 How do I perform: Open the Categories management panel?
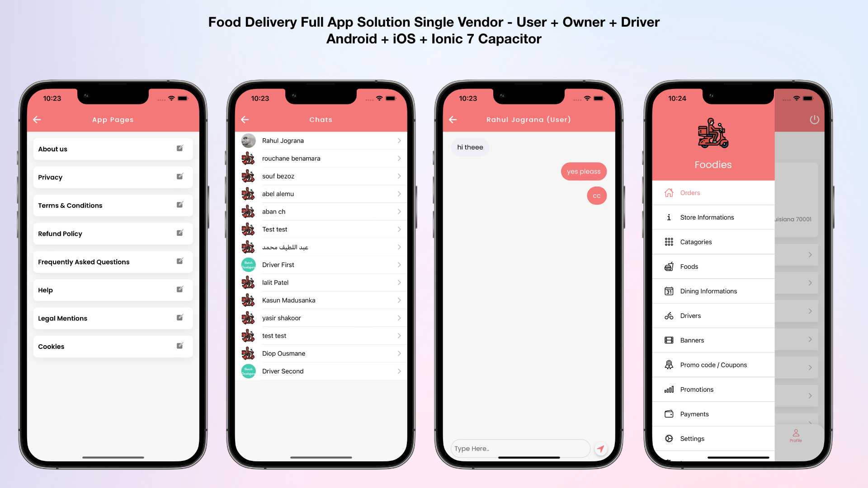click(x=695, y=241)
